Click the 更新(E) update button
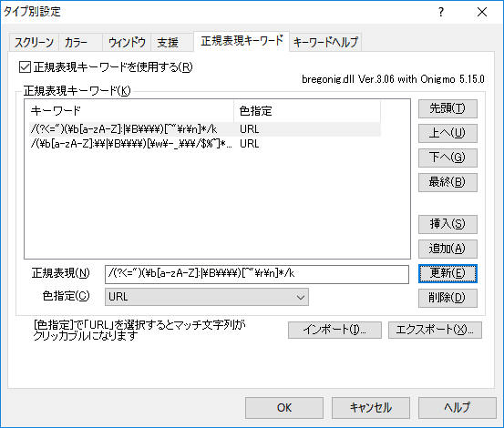The height and width of the screenshot is (428, 504). click(x=447, y=273)
